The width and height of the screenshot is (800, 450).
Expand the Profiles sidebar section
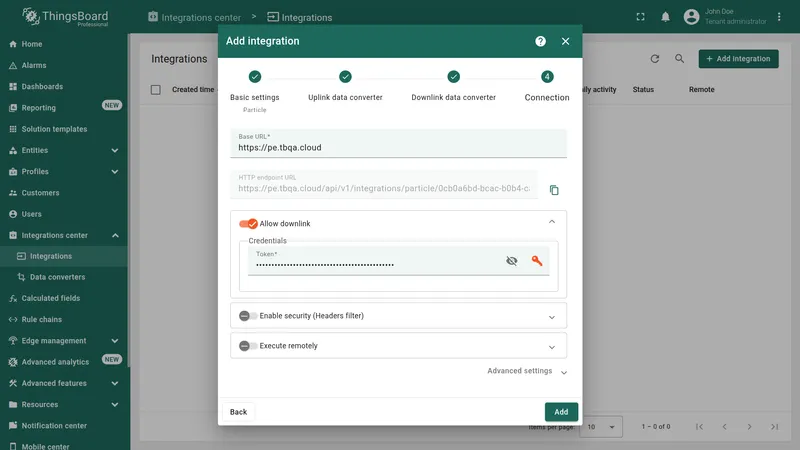[115, 171]
